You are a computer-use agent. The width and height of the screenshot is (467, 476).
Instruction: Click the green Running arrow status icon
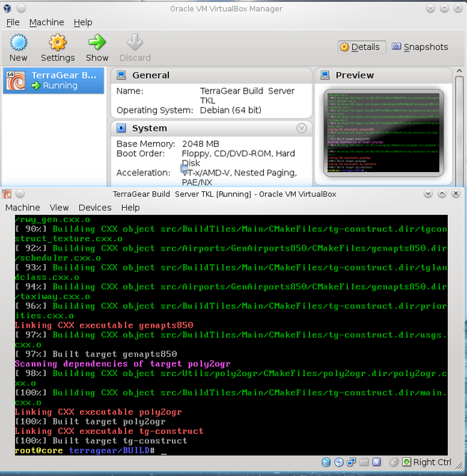pos(36,86)
